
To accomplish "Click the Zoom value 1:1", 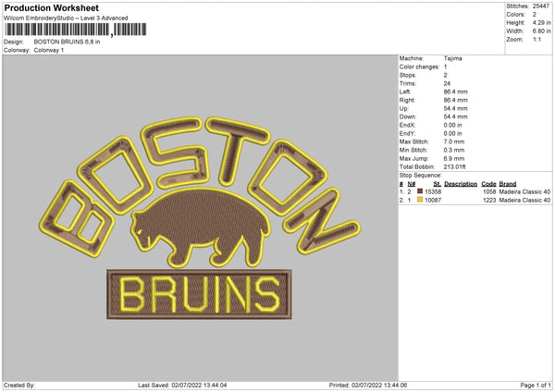I will (x=536, y=39).
